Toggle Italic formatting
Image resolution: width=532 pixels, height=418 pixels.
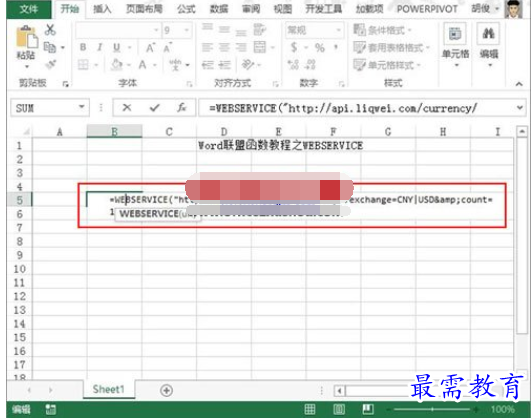pyautogui.click(x=99, y=48)
